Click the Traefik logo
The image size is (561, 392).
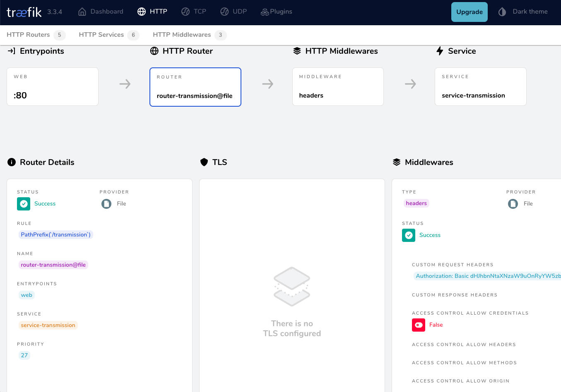coord(24,12)
